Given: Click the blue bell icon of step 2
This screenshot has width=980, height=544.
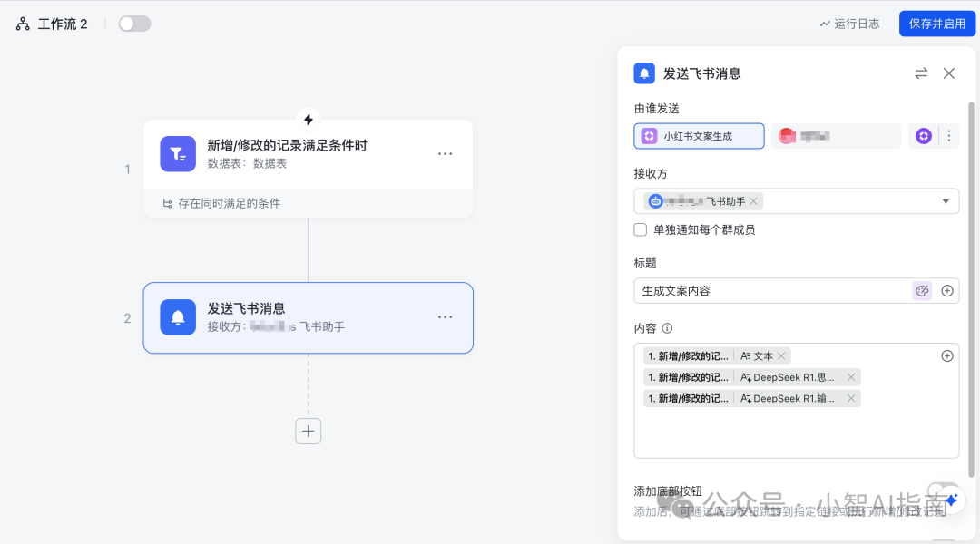Looking at the screenshot, I should [x=178, y=317].
